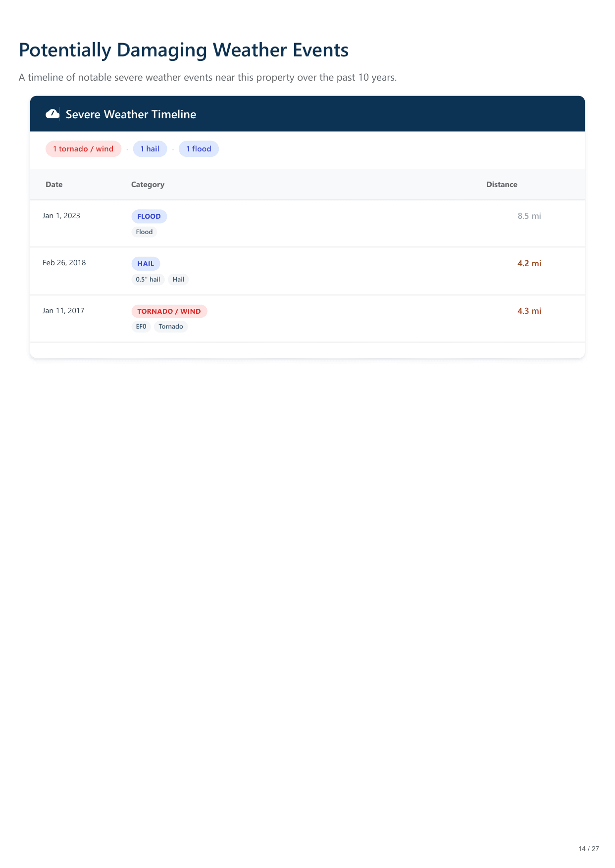Click the Date column header
This screenshot has height=868, width=615.
(54, 185)
